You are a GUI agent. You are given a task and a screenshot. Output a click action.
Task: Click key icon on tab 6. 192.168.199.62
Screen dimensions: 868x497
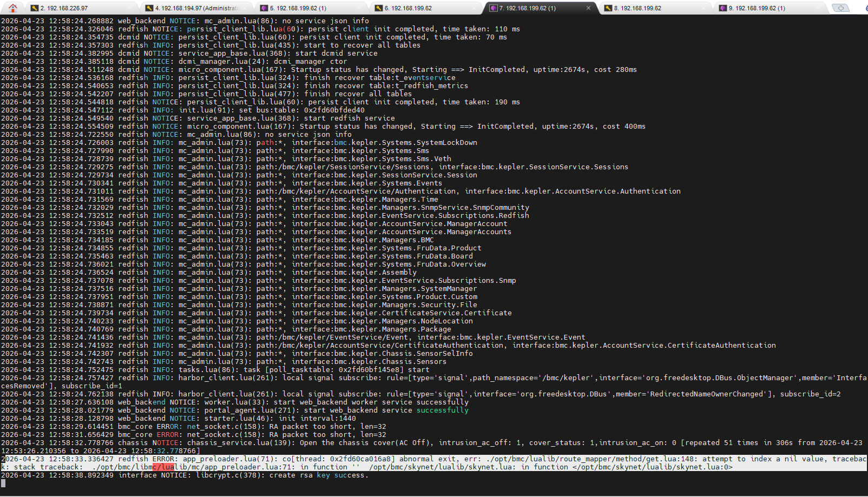point(379,8)
